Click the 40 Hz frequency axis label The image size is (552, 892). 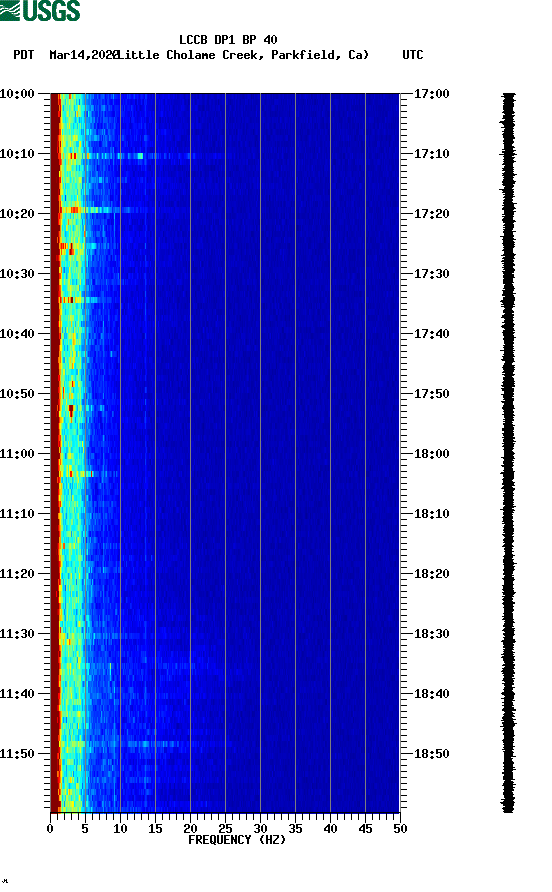click(330, 829)
